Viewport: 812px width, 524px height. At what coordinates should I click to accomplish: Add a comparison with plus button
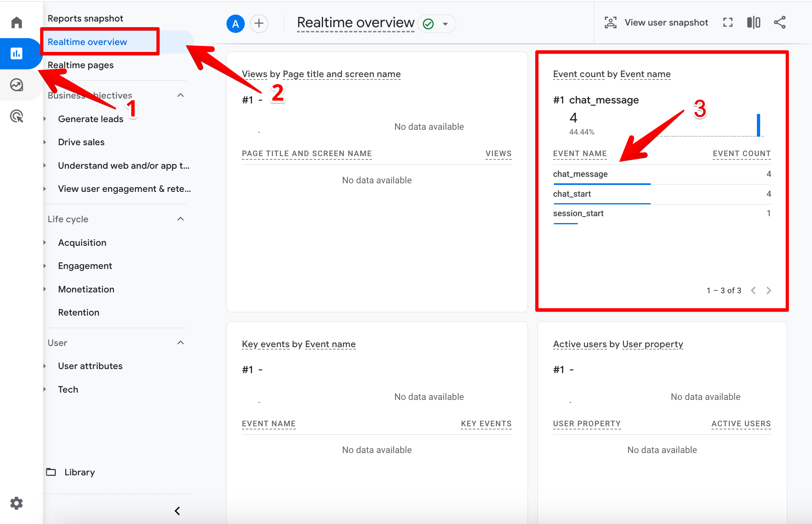259,24
